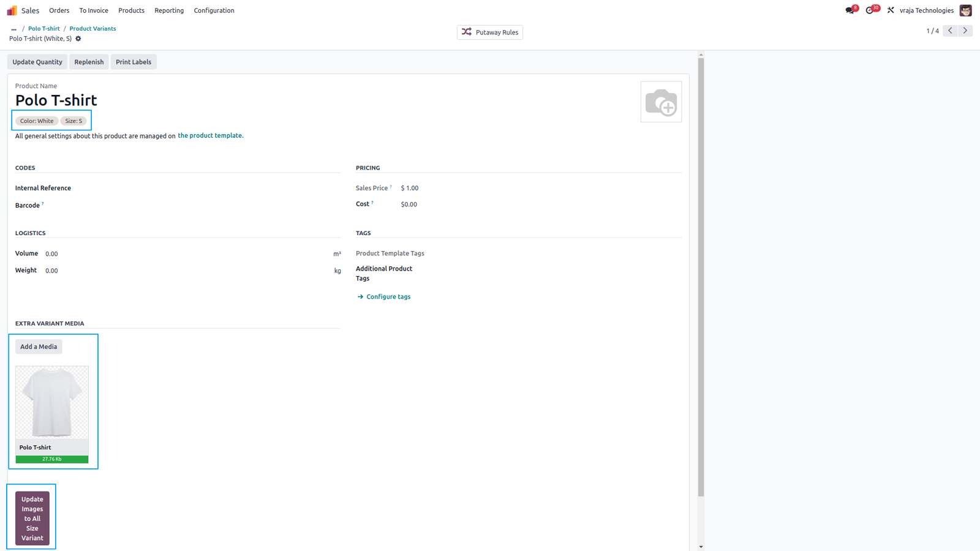Go to the next record arrow
The height and width of the screenshot is (551, 980).
tap(965, 31)
